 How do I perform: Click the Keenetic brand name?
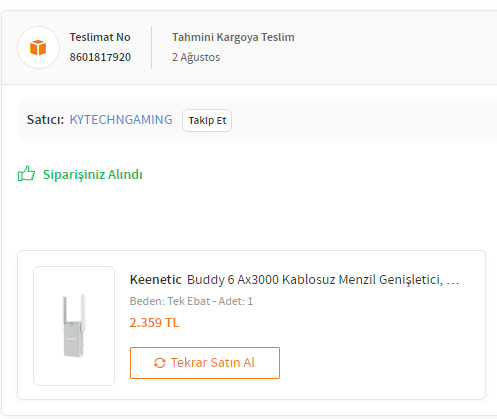[156, 279]
